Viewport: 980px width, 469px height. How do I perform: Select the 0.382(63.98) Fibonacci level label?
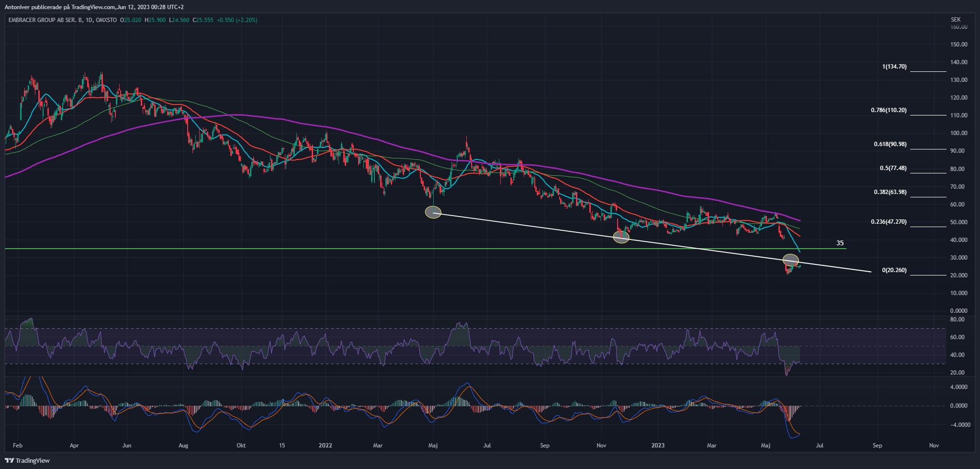point(890,192)
